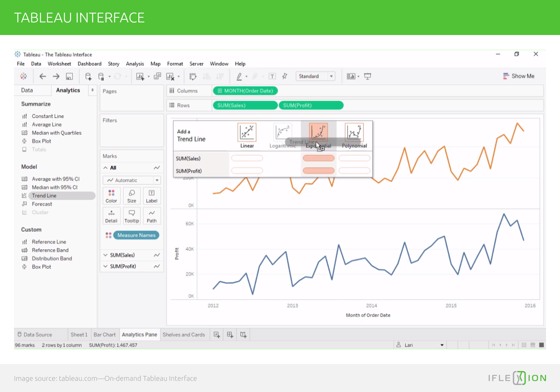This screenshot has height=392, width=560.
Task: Click the New Worksheet chart icon
Action: tap(140, 76)
